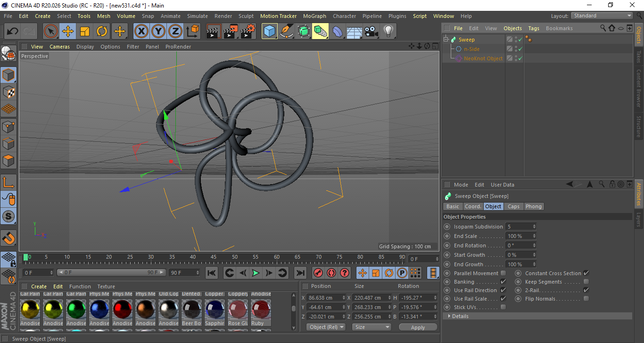Open the Spline Pen tool
Image resolution: width=644 pixels, height=343 pixels.
(x=287, y=32)
